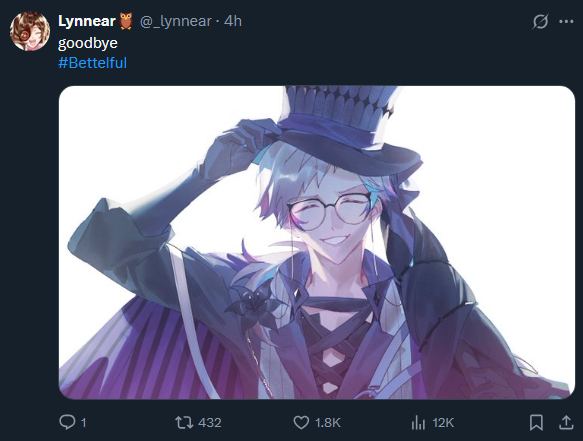583x441 pixels.
Task: Click the 1.8K likes count
Action: [328, 422]
